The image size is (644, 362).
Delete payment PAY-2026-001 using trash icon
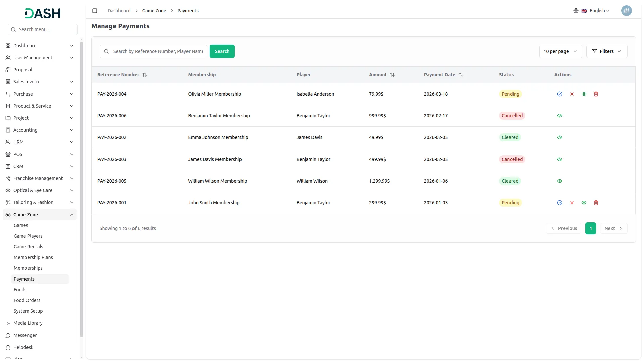596,203
